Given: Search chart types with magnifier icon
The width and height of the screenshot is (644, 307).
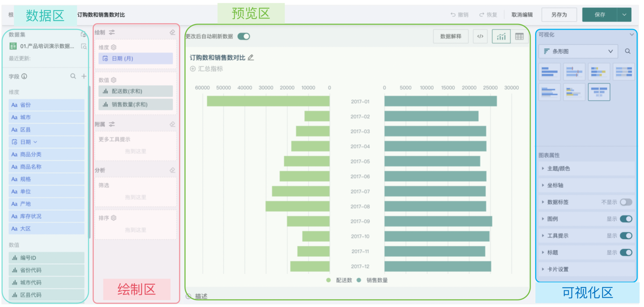Looking at the screenshot, I should tap(628, 51).
